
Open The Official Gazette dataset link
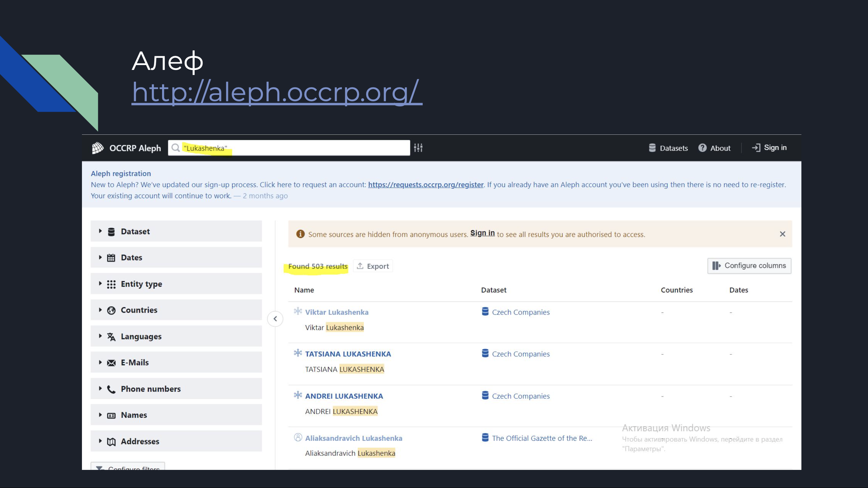tap(542, 438)
